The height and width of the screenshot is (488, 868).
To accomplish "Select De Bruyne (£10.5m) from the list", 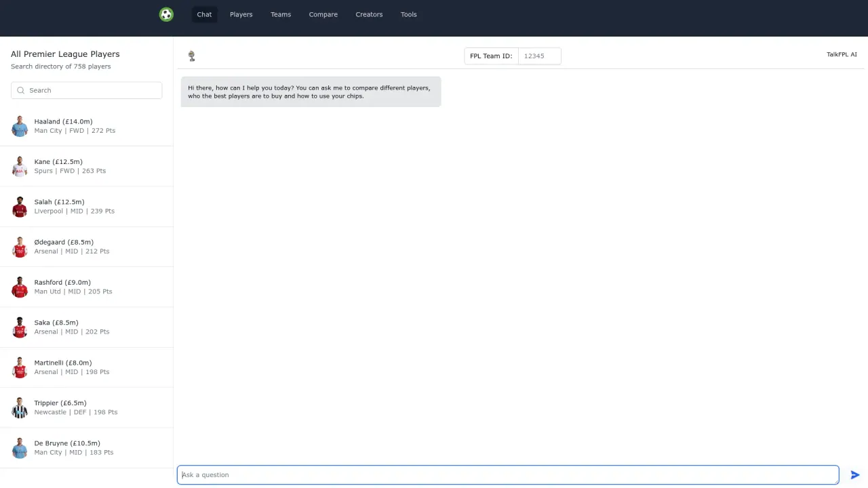I will coord(87,448).
